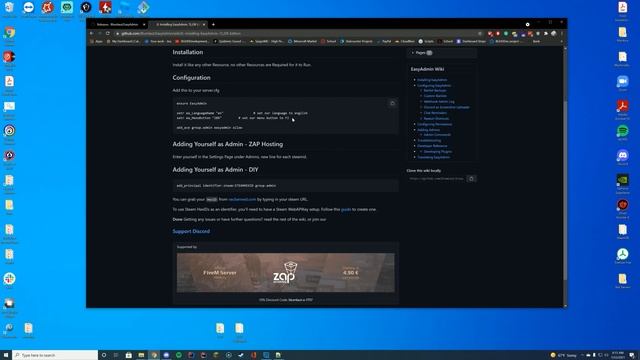Open File Explorer from the taskbar
640x360 pixels.
(x=141, y=355)
